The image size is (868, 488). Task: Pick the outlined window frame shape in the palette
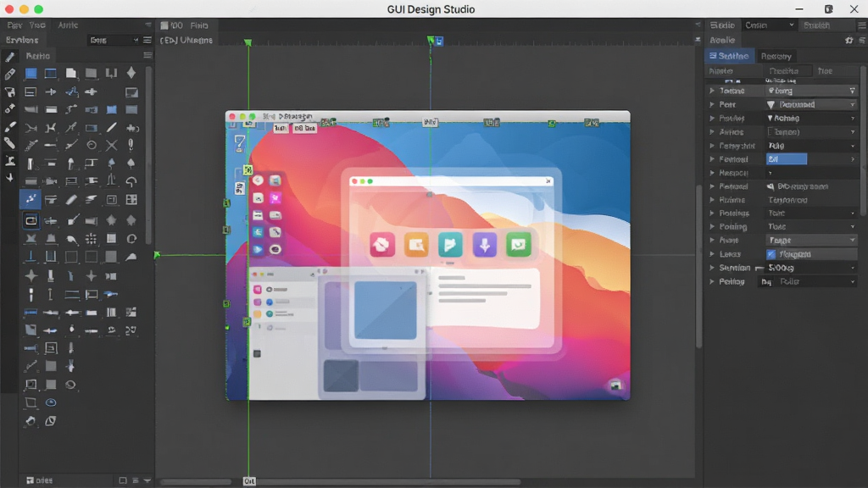click(50, 74)
